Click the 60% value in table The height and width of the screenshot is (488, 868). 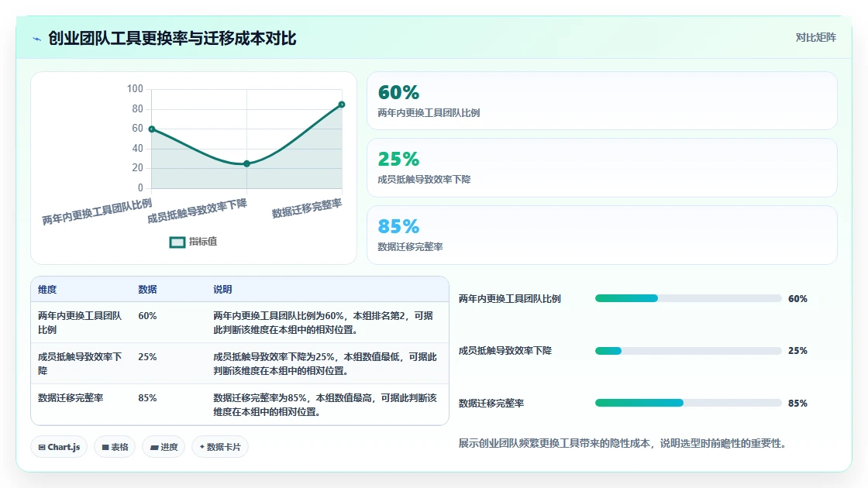147,316
